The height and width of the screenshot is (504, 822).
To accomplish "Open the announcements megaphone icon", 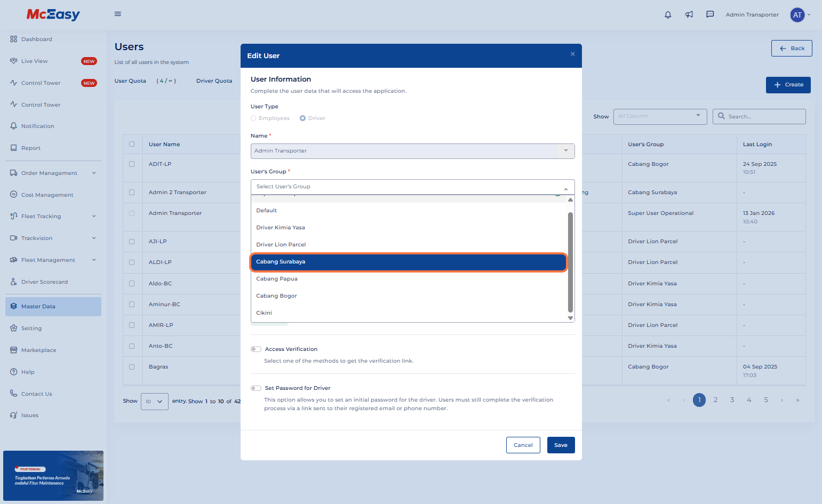I will click(x=689, y=15).
